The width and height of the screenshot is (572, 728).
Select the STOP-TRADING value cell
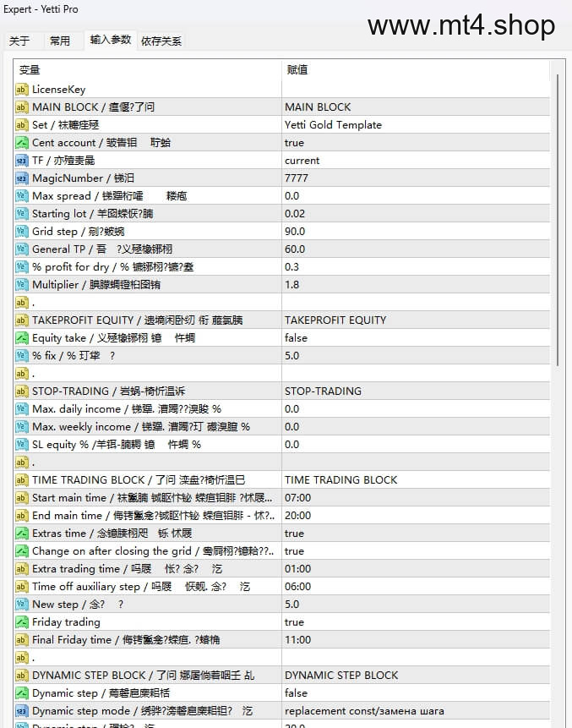(x=415, y=391)
